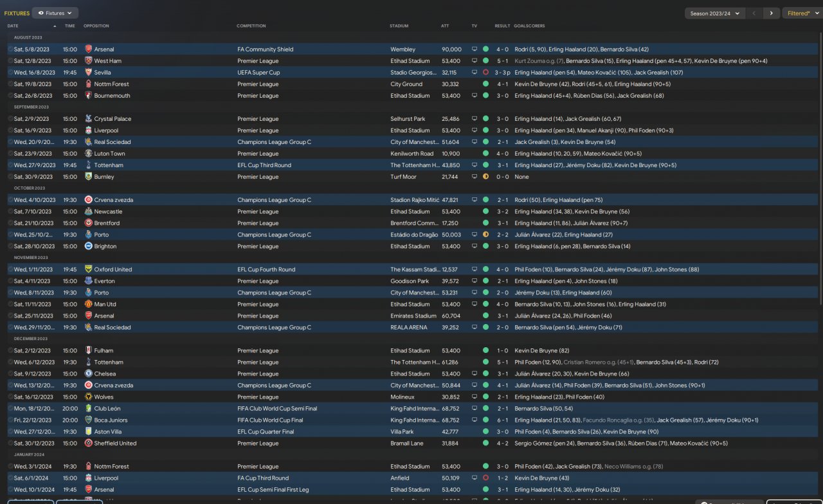Sort fixtures by the Date column header
Screen dimensions: 823x504
click(13, 26)
